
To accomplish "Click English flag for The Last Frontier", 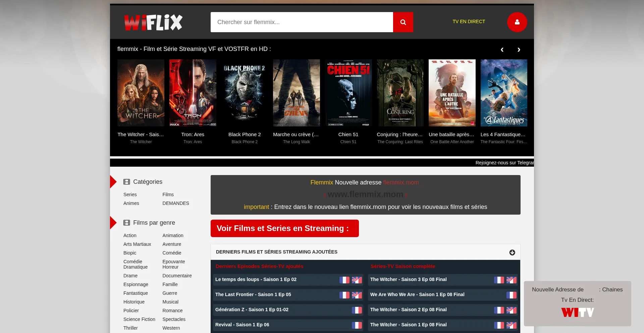I will [357, 295].
